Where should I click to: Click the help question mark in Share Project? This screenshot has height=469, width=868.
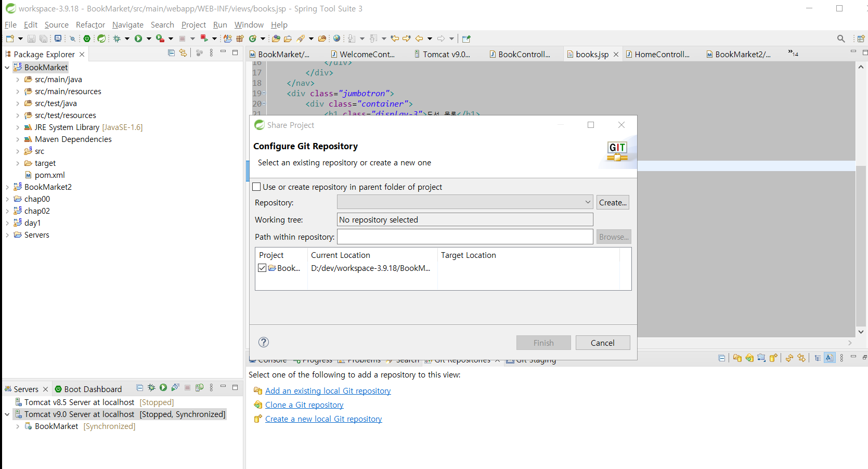point(264,342)
